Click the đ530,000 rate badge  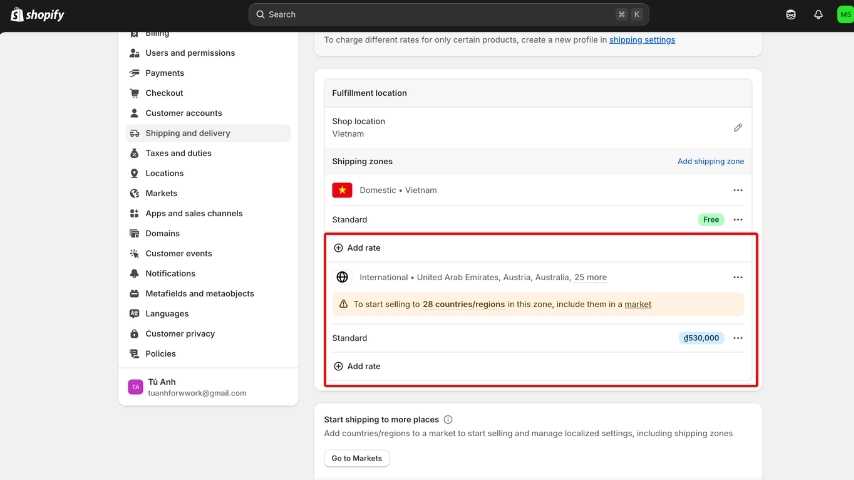click(x=701, y=338)
